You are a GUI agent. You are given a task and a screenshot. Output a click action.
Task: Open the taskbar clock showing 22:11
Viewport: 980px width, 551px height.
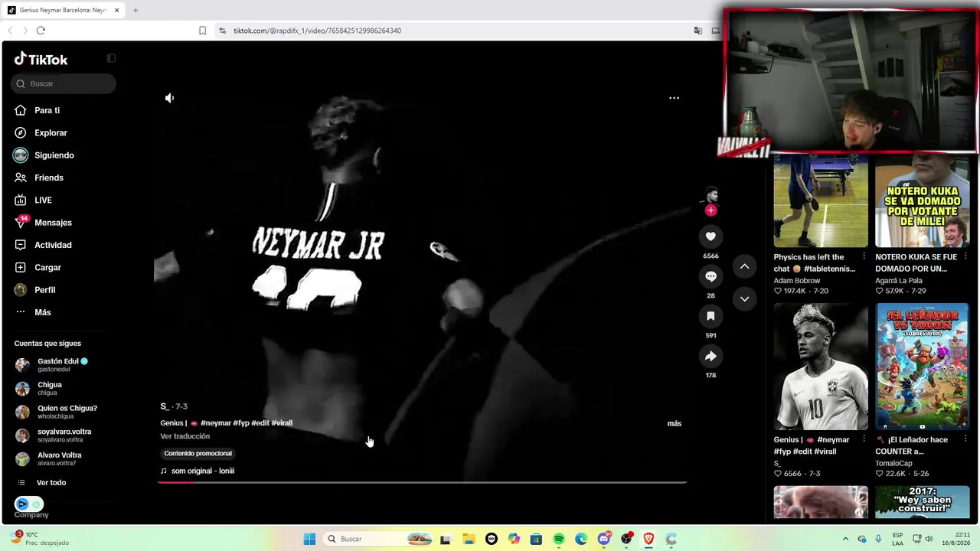coord(962,539)
